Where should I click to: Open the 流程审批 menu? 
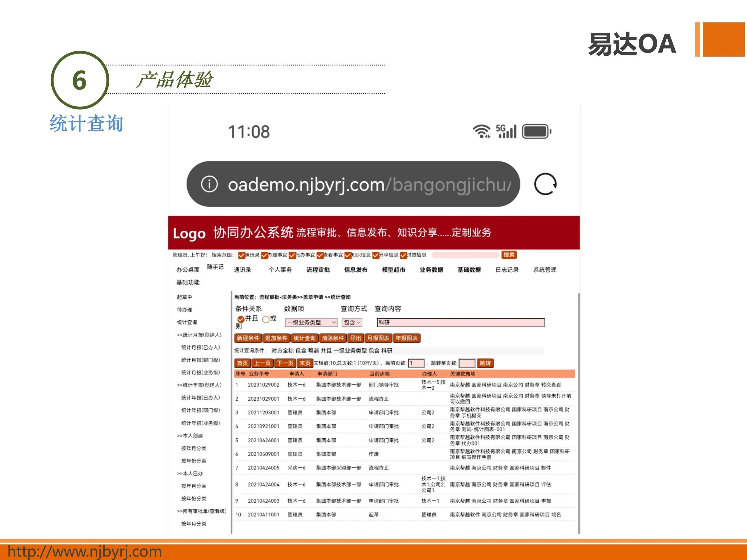pos(318,270)
